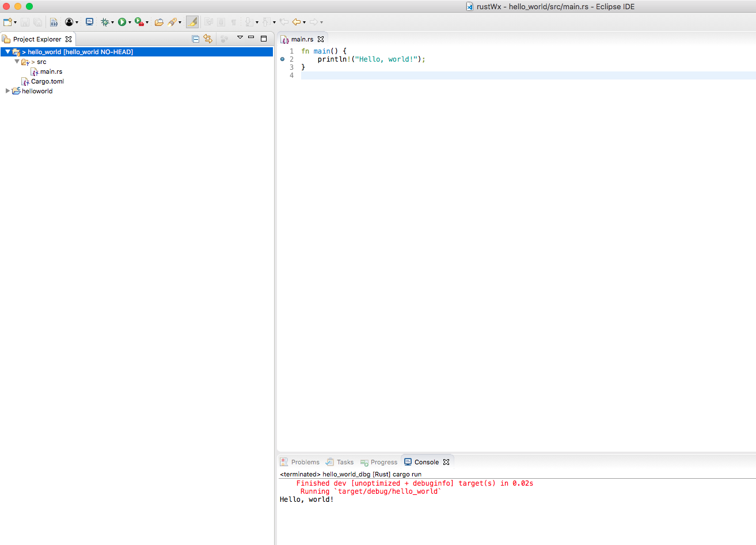The width and height of the screenshot is (756, 545).
Task: Select the Save All icon
Action: (x=37, y=21)
